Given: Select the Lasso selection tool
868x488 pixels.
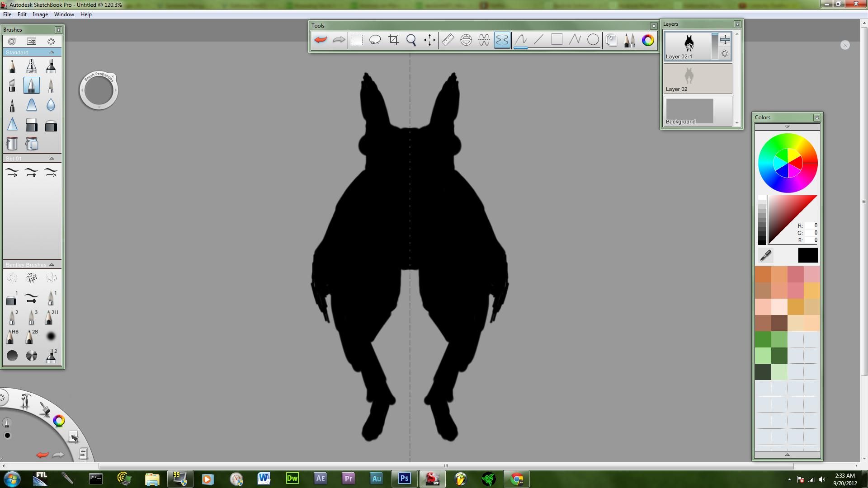Looking at the screenshot, I should pos(375,40).
